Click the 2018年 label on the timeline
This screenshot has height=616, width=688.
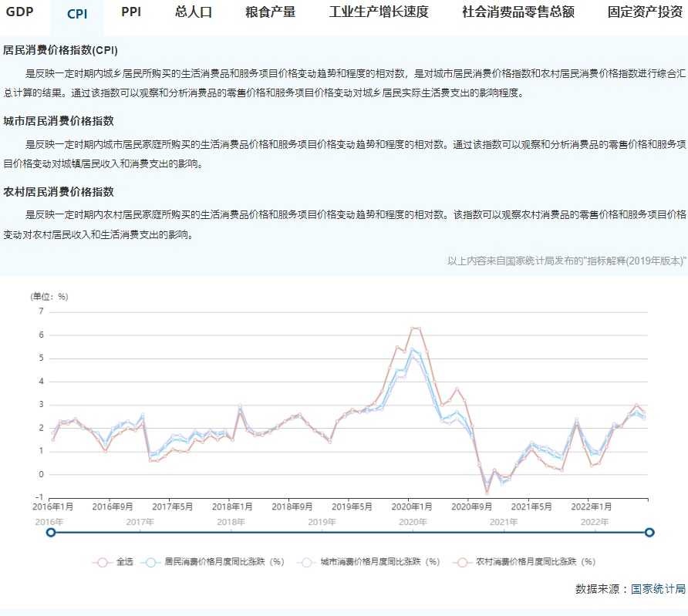(231, 522)
